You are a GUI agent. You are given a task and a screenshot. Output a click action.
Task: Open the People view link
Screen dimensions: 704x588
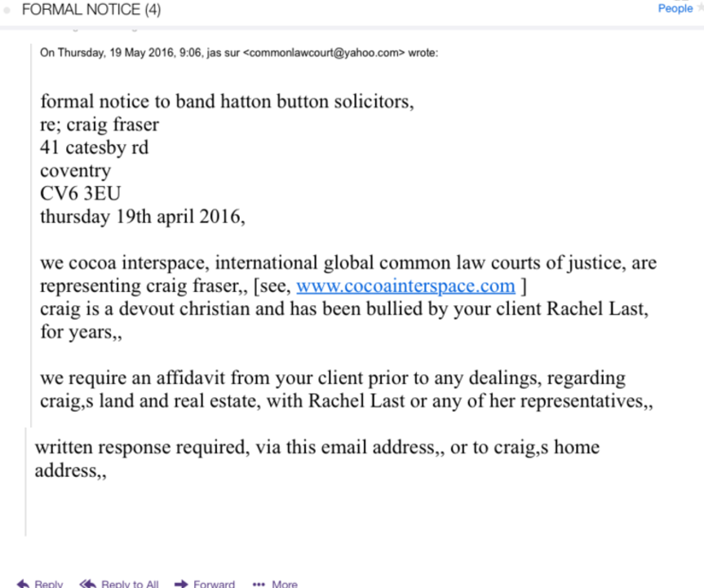[x=675, y=8]
